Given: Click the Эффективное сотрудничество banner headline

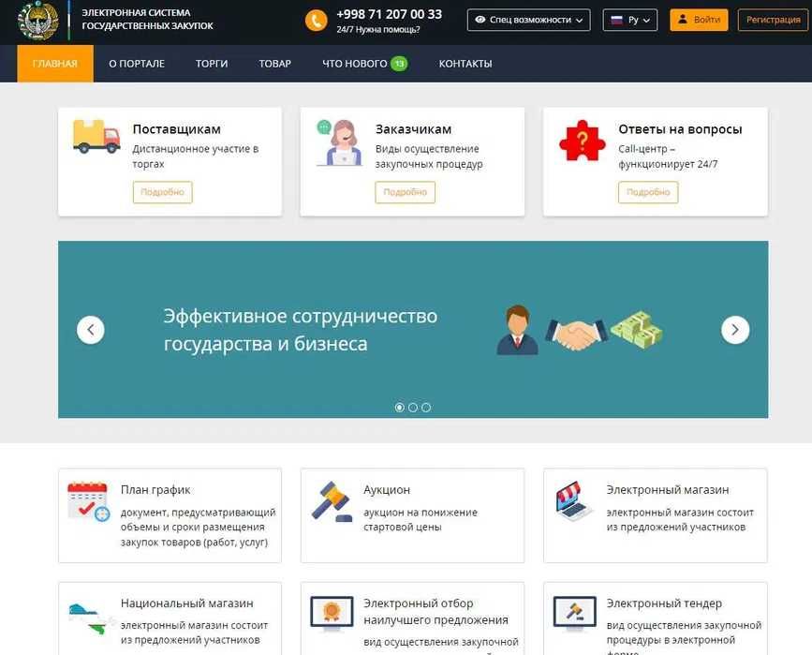Looking at the screenshot, I should pos(301,330).
